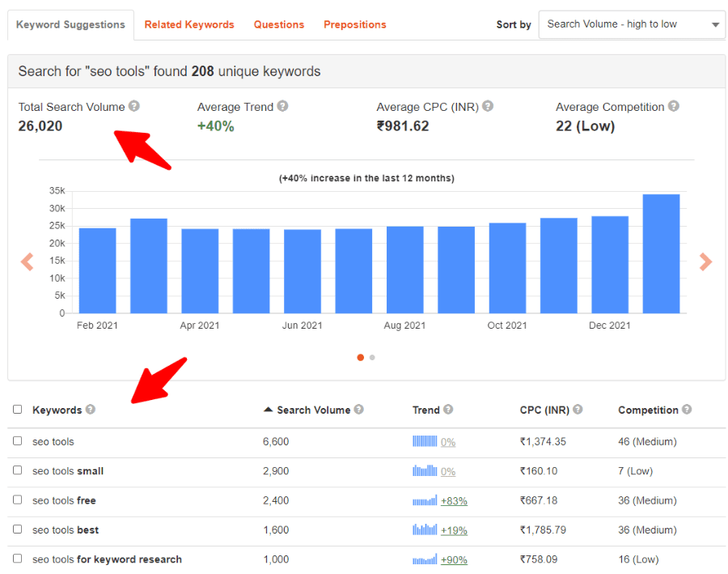Screen dimensions: 728x574
Task: Open the Total Search Volume help tooltip
Action: [134, 106]
